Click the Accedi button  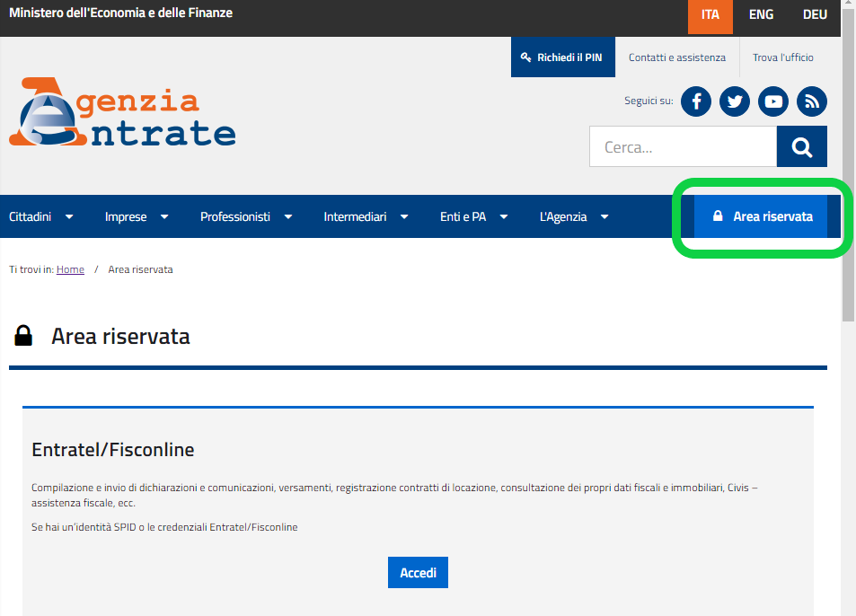419,572
